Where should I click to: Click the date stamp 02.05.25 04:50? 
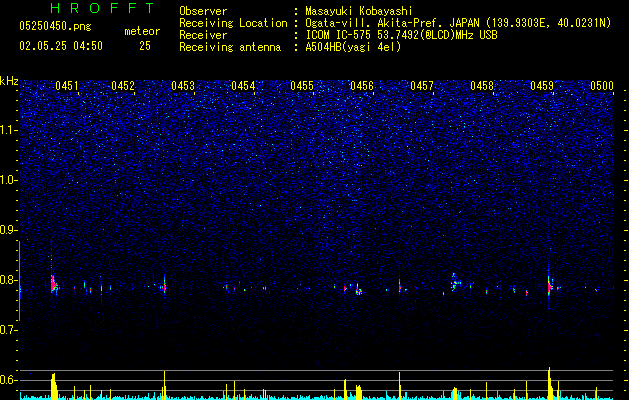click(61, 46)
